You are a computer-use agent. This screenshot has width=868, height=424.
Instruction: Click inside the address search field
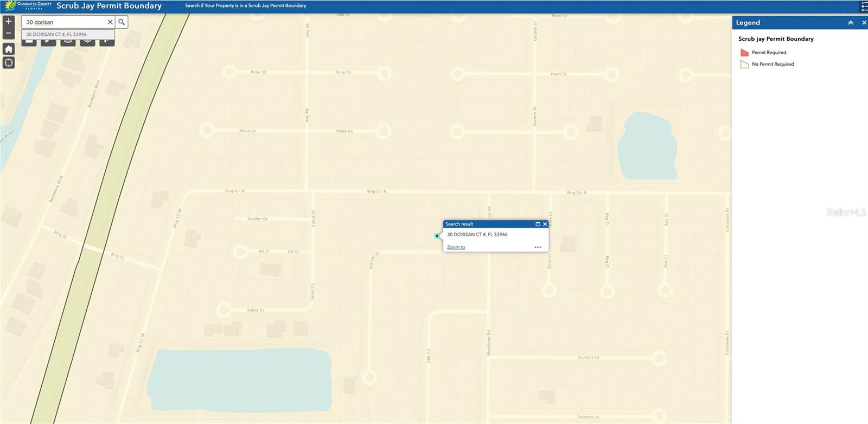pos(64,22)
